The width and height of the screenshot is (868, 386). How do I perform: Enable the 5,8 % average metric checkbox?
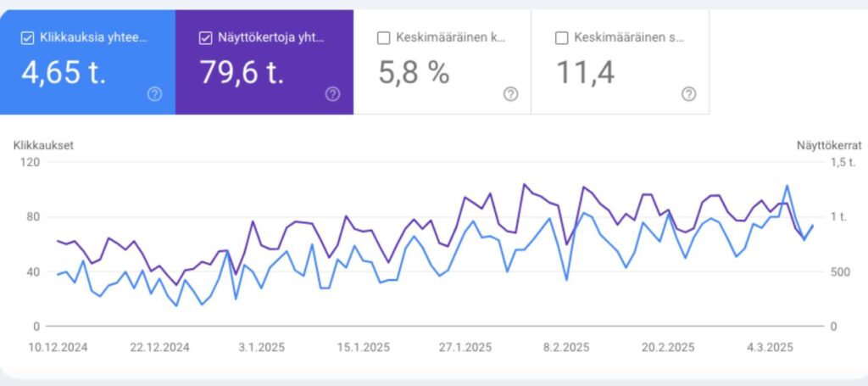coord(383,37)
